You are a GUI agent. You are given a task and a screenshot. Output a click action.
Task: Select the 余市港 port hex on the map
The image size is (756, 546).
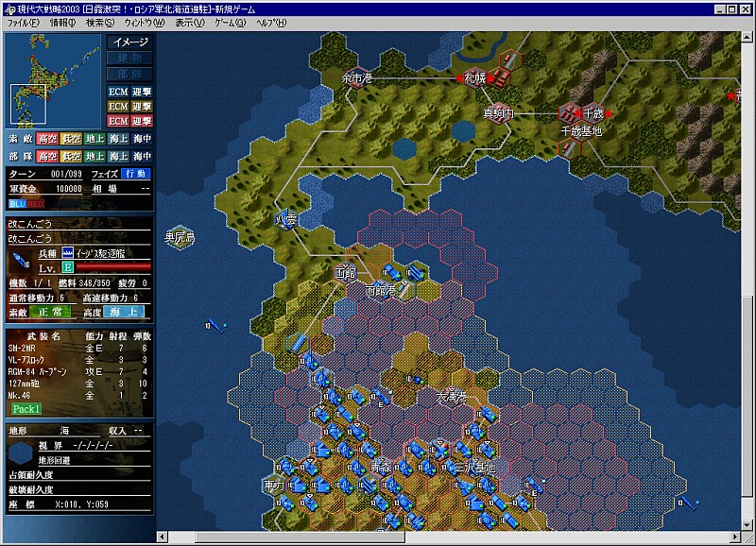click(357, 77)
